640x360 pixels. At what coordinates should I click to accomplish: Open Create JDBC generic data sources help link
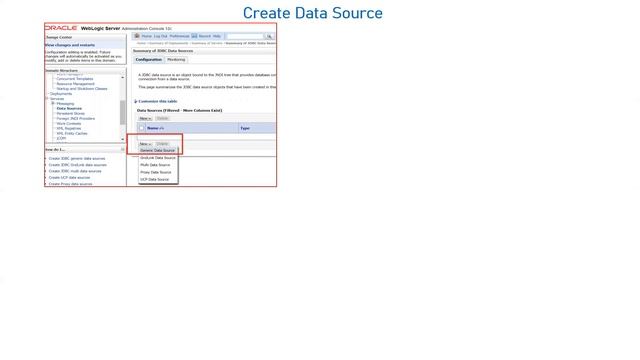click(77, 158)
